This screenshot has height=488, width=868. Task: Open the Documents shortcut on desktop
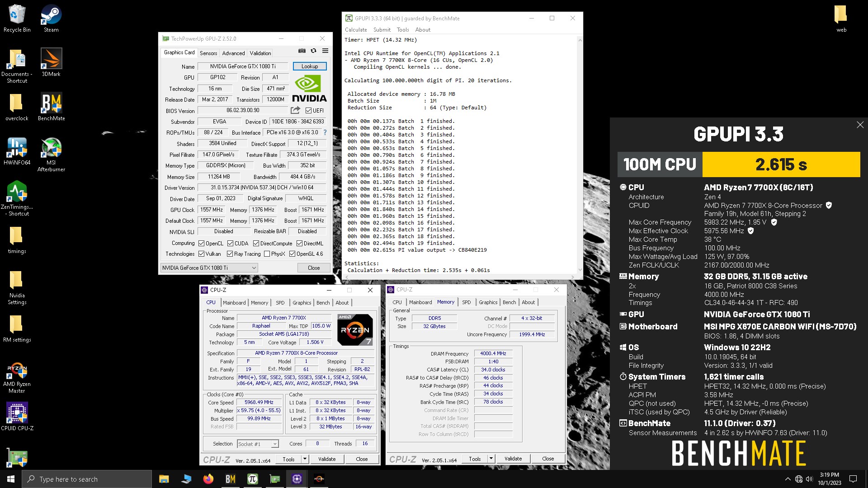(17, 66)
